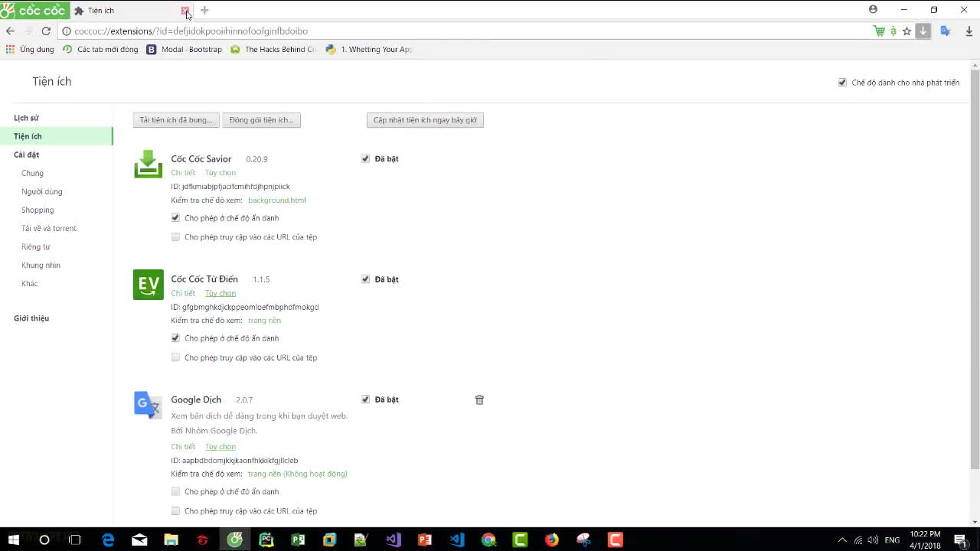The width and height of the screenshot is (980, 551).
Task: Open 'Shopping' settings section
Action: click(x=38, y=210)
